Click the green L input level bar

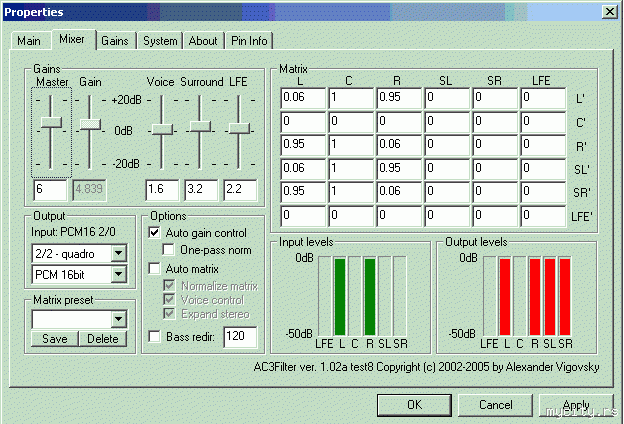tap(340, 297)
